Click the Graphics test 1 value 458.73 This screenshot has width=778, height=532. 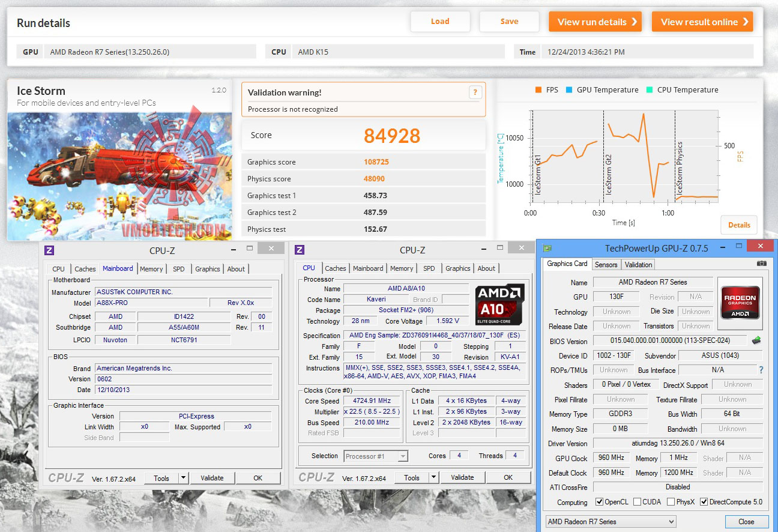tap(375, 196)
